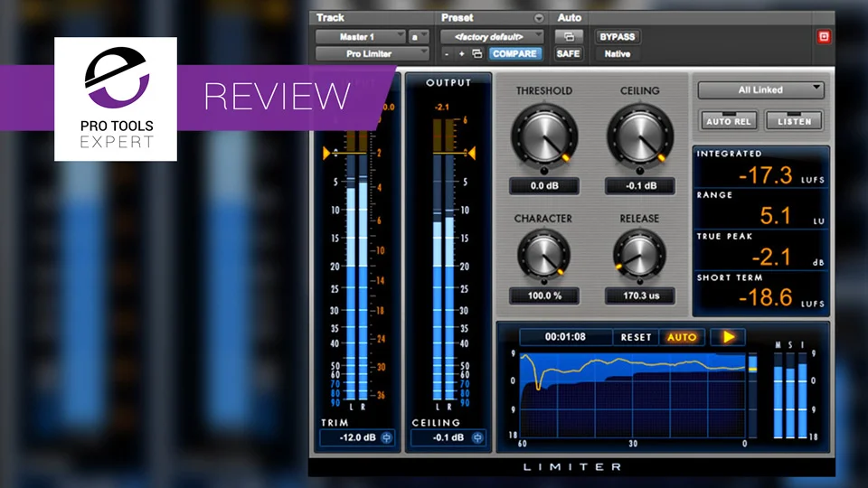The image size is (868, 488).
Task: Open the preset settings copy icon
Action: [477, 53]
